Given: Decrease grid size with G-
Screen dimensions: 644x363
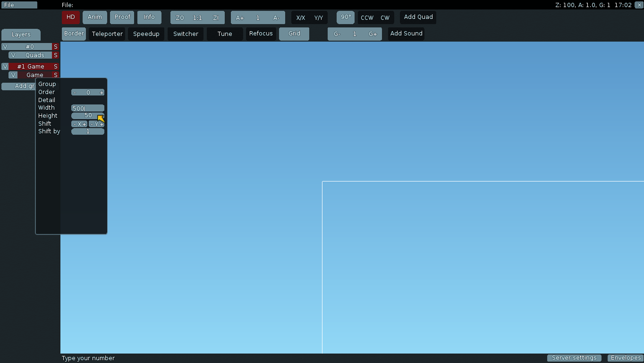Looking at the screenshot, I should tap(337, 35).
